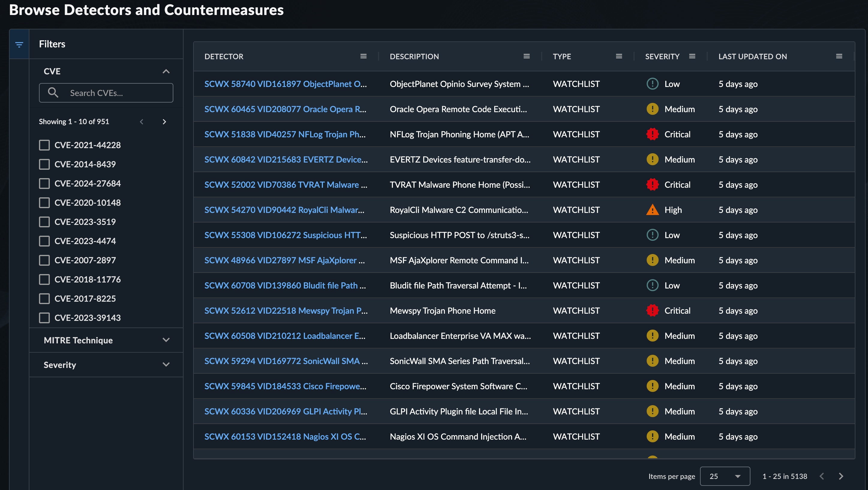Collapse the CVE filter section
868x490 pixels.
(x=166, y=71)
